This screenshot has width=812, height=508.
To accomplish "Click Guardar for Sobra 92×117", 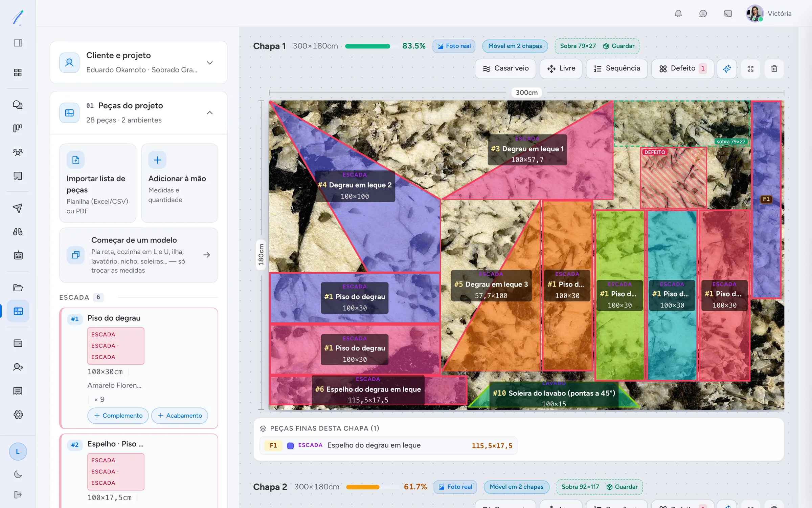I will [622, 487].
